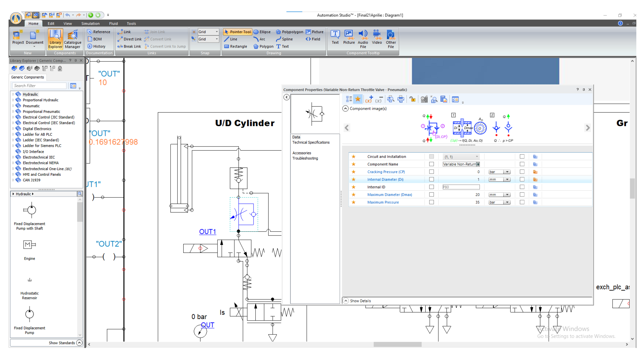644x361 pixels.
Task: Open the Simulation ribbon tab
Action: [x=90, y=24]
